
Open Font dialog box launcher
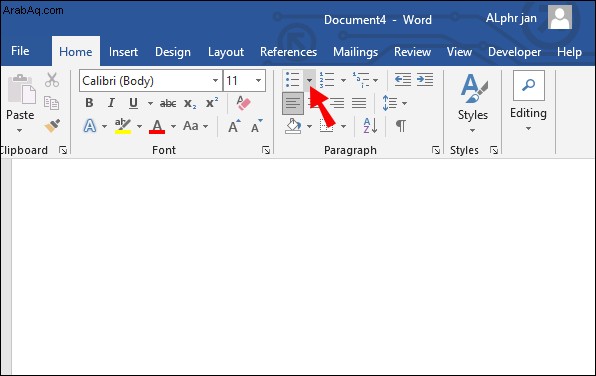click(266, 151)
